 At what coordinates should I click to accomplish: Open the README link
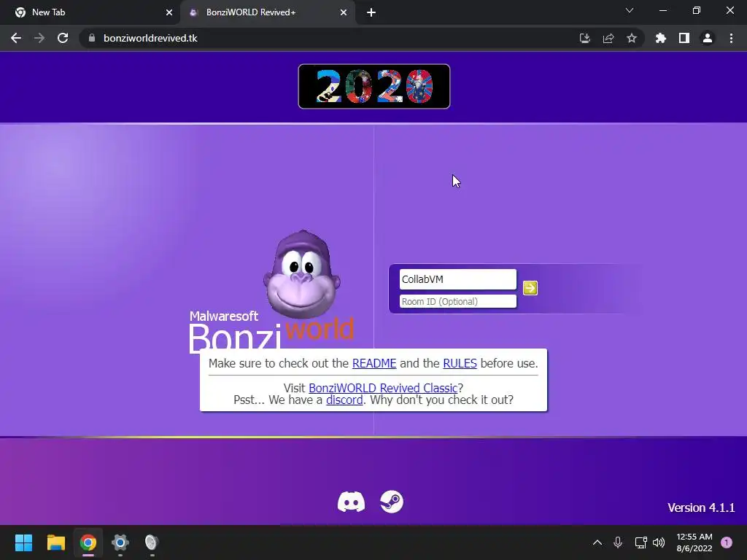(x=374, y=363)
